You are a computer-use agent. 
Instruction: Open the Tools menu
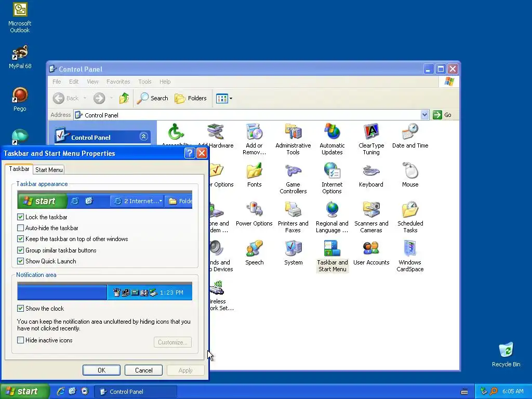click(144, 82)
